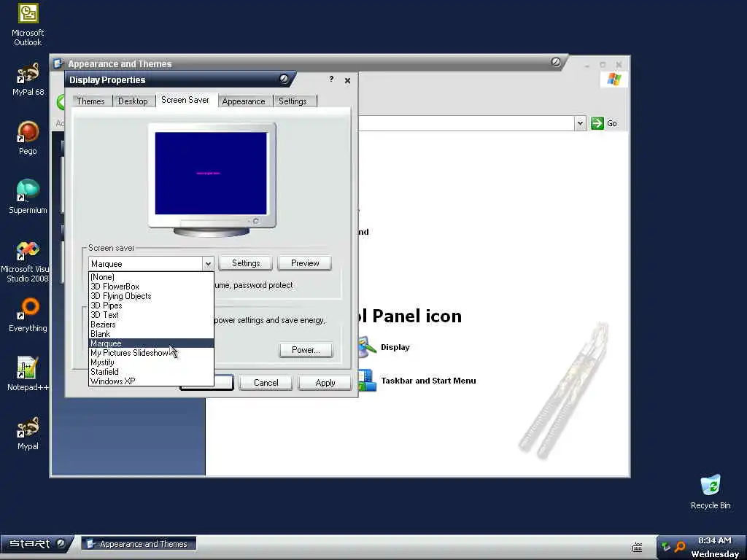Choose Windows XP screen saver
The width and height of the screenshot is (747, 560).
point(151,381)
